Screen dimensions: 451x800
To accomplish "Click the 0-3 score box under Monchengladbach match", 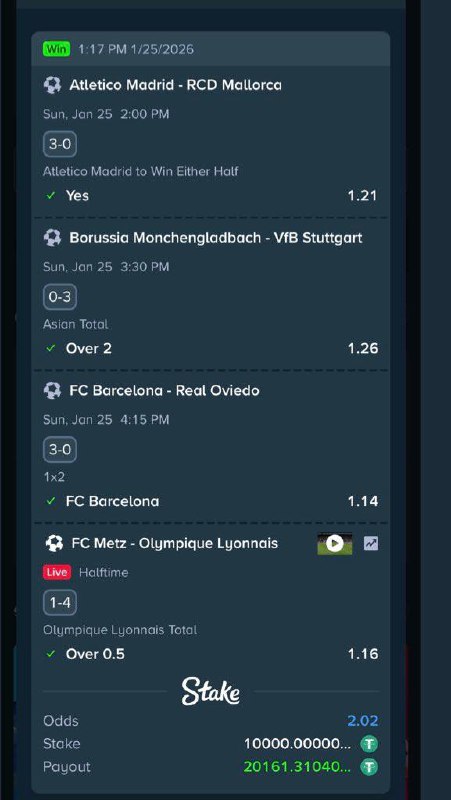I will click(60, 297).
